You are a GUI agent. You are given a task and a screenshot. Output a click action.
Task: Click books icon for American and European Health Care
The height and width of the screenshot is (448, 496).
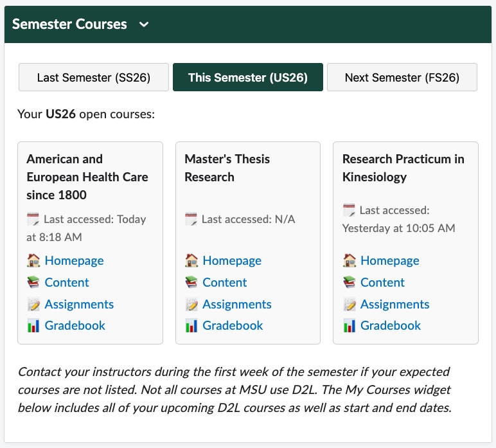[x=33, y=282]
